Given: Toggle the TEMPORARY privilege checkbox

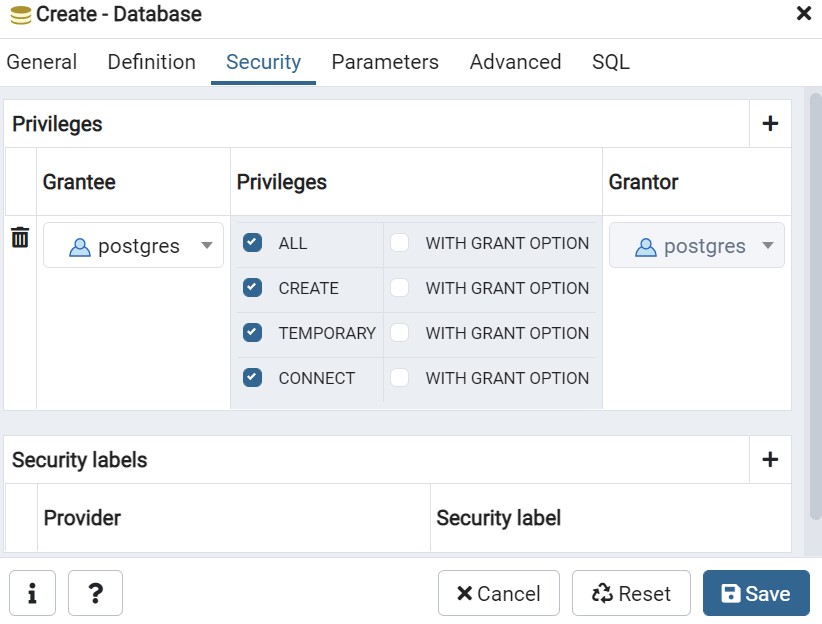Looking at the screenshot, I should point(253,333).
